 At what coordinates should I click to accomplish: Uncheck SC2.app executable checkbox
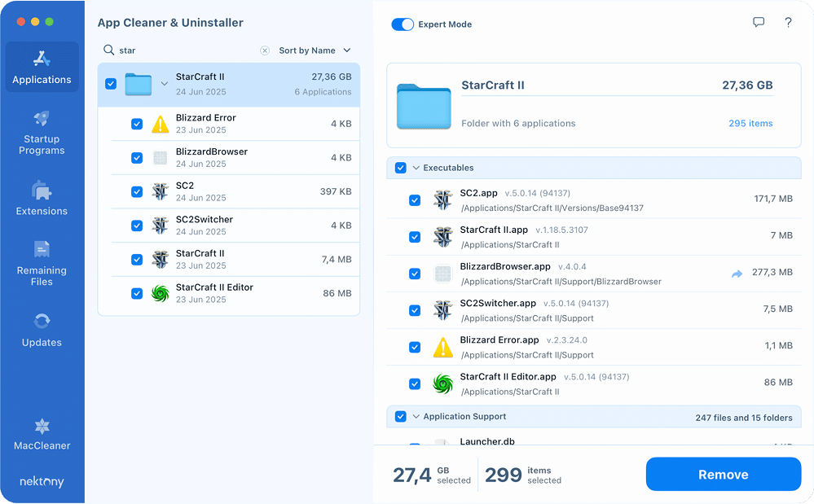pos(414,200)
